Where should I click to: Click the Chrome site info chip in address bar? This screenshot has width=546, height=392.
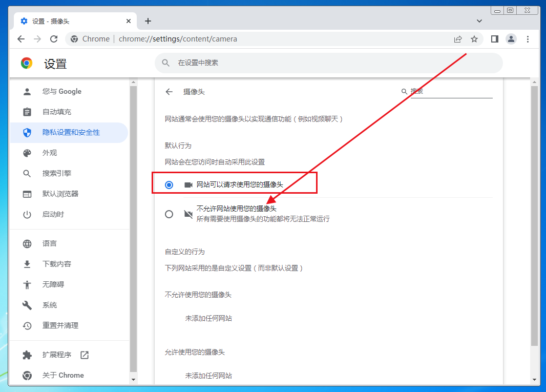pyautogui.click(x=90, y=39)
